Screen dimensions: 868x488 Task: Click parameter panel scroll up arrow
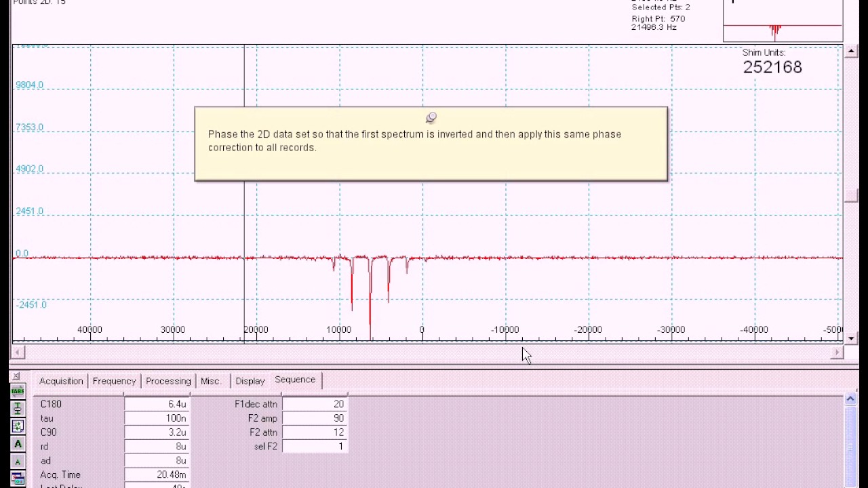tap(850, 399)
